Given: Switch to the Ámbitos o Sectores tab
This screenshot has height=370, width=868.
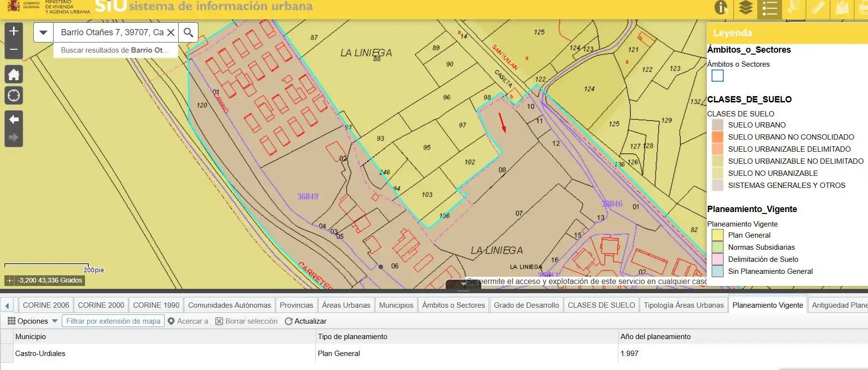Looking at the screenshot, I should click(x=453, y=305).
